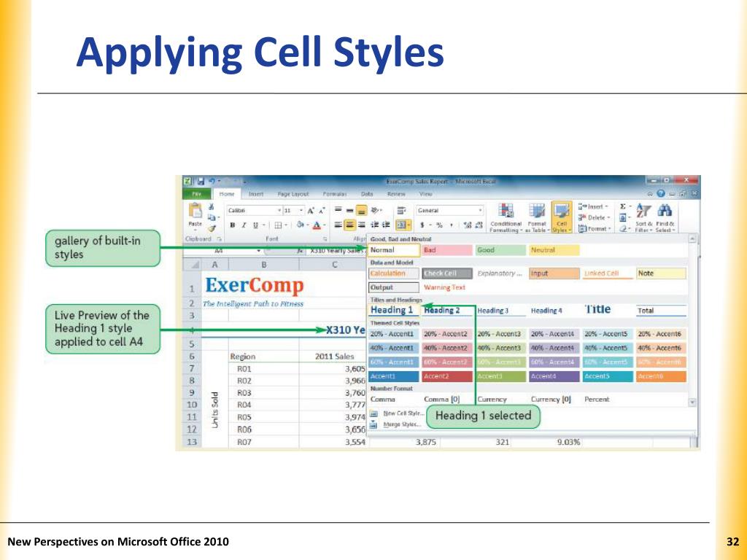Screen dimensions: 747x560
Task: Open the General number format dropdown
Action: (x=480, y=210)
